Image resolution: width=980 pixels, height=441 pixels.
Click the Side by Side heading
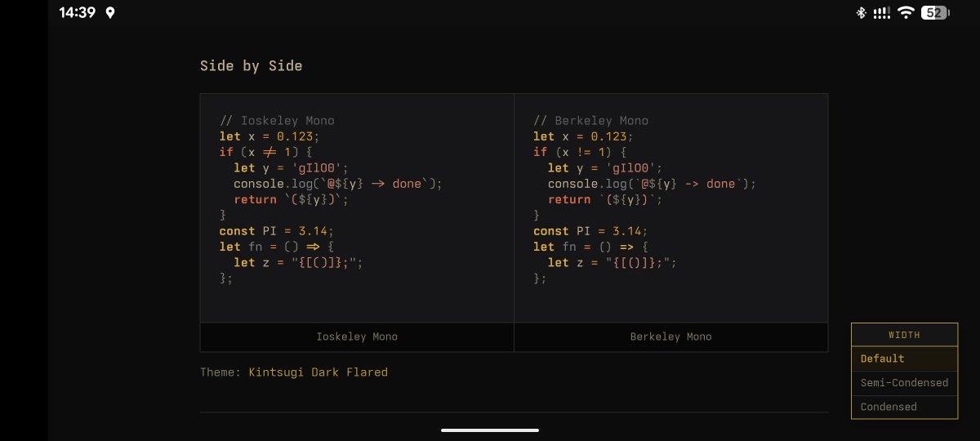pos(252,66)
